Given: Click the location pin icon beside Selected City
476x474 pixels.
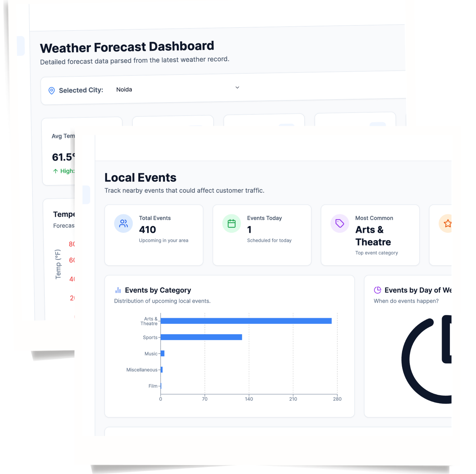Looking at the screenshot, I should click(52, 91).
